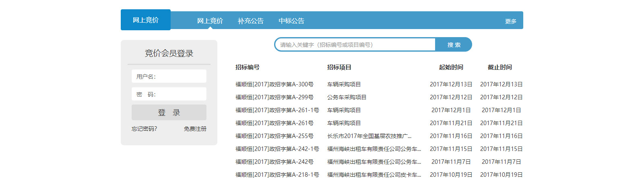
Task: Open the 忘记密码 link
Action: coord(144,129)
